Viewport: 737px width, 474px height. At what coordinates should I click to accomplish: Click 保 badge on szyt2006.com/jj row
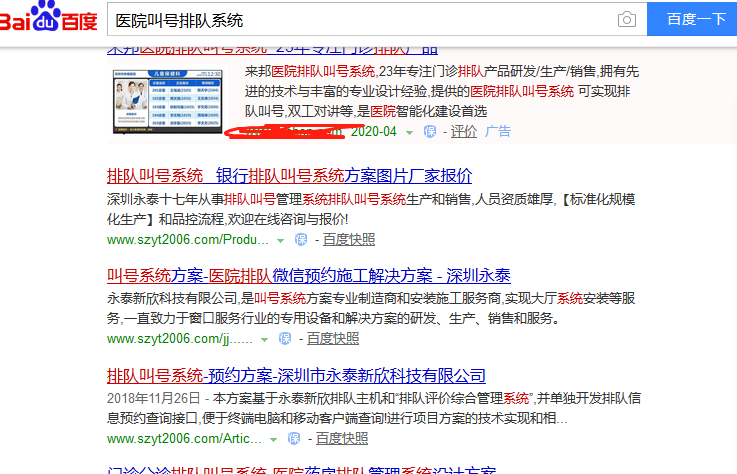click(x=285, y=339)
